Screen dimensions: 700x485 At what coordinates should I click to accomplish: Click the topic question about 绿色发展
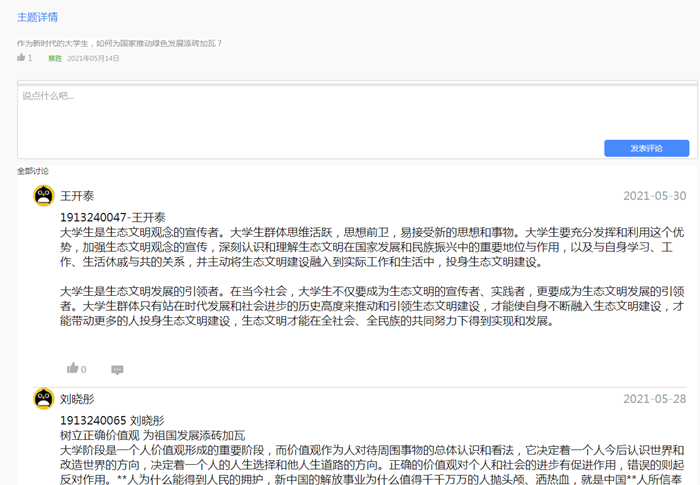click(120, 43)
